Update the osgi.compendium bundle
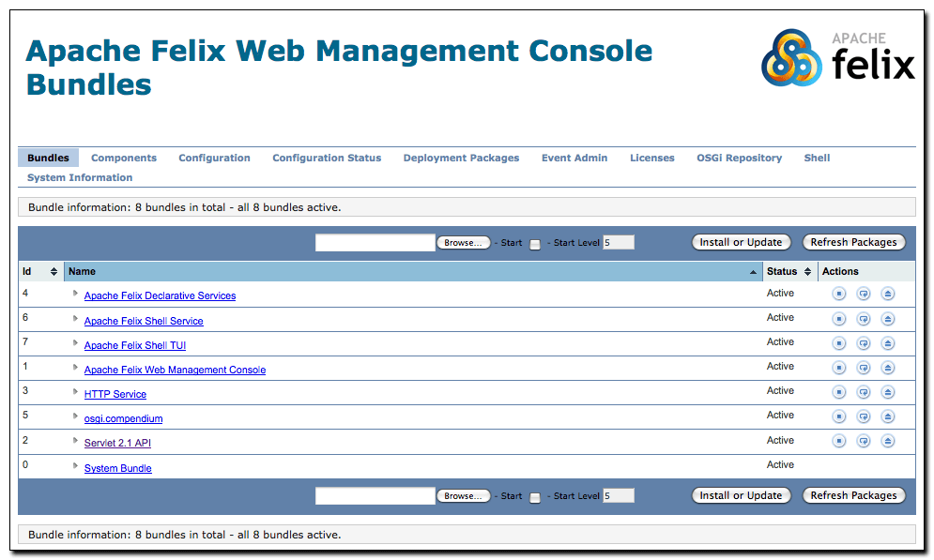The width and height of the screenshot is (934, 560). point(863,416)
